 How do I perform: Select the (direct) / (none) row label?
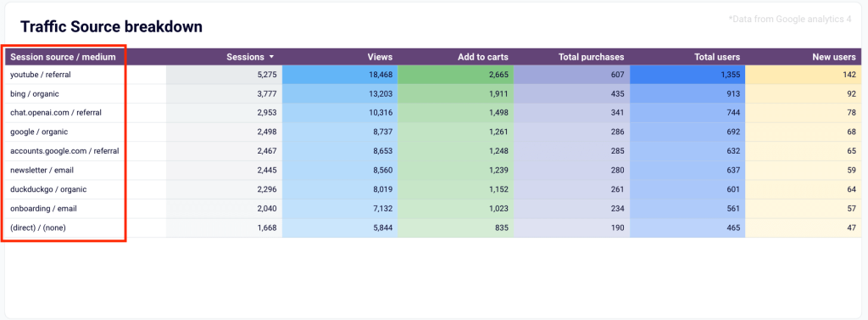(x=38, y=227)
